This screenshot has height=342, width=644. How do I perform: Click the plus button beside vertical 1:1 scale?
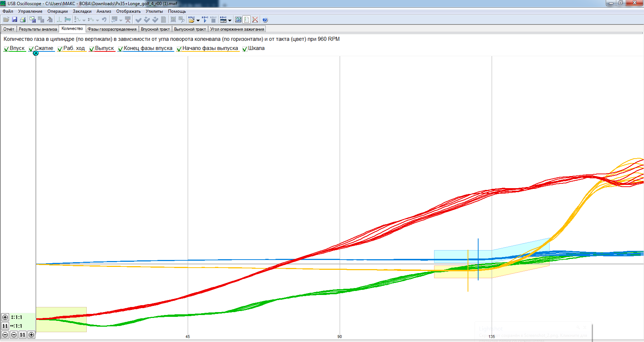point(5,317)
